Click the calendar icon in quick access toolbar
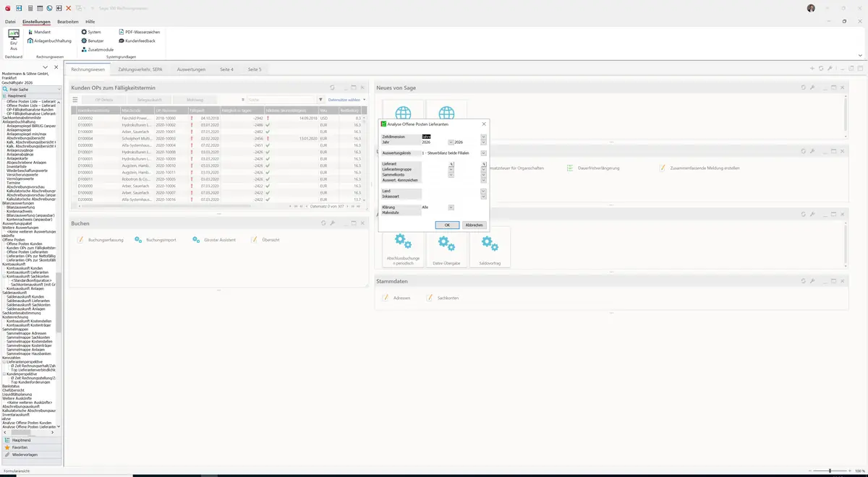Image resolution: width=868 pixels, height=477 pixels. (x=39, y=8)
